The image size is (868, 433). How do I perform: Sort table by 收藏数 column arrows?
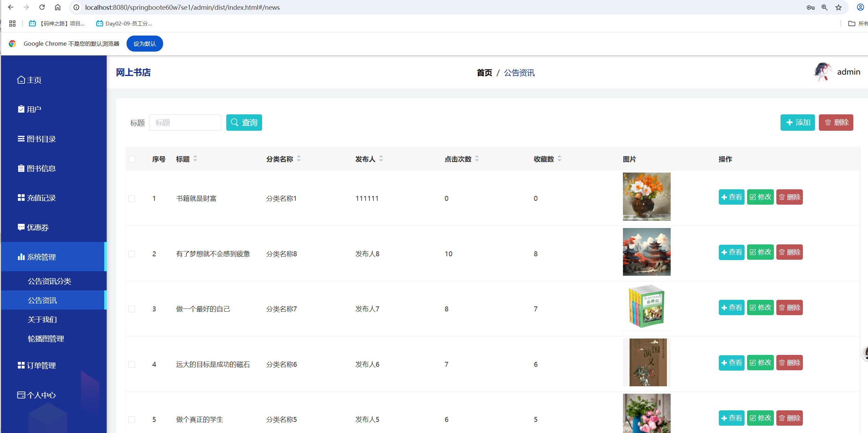point(559,159)
